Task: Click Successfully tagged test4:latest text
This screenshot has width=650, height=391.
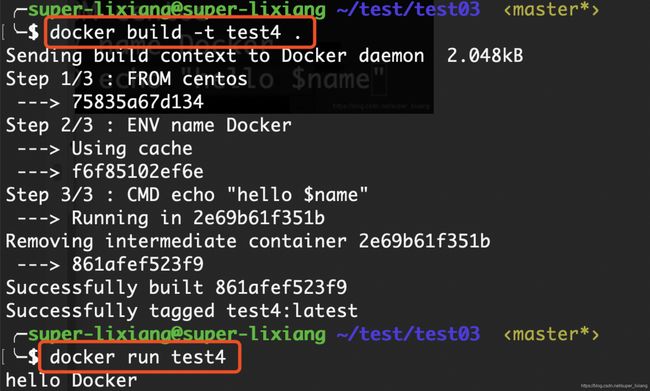Action: pos(182,311)
